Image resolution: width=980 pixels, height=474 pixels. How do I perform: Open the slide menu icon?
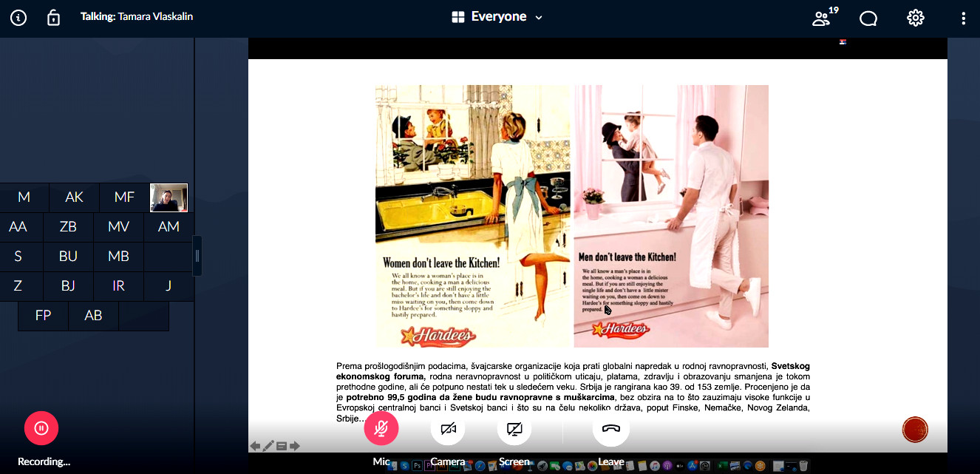tap(282, 446)
